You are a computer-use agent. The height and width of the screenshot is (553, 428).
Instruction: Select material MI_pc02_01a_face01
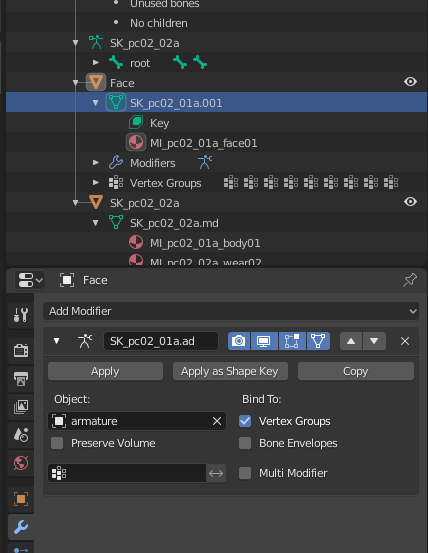(203, 143)
